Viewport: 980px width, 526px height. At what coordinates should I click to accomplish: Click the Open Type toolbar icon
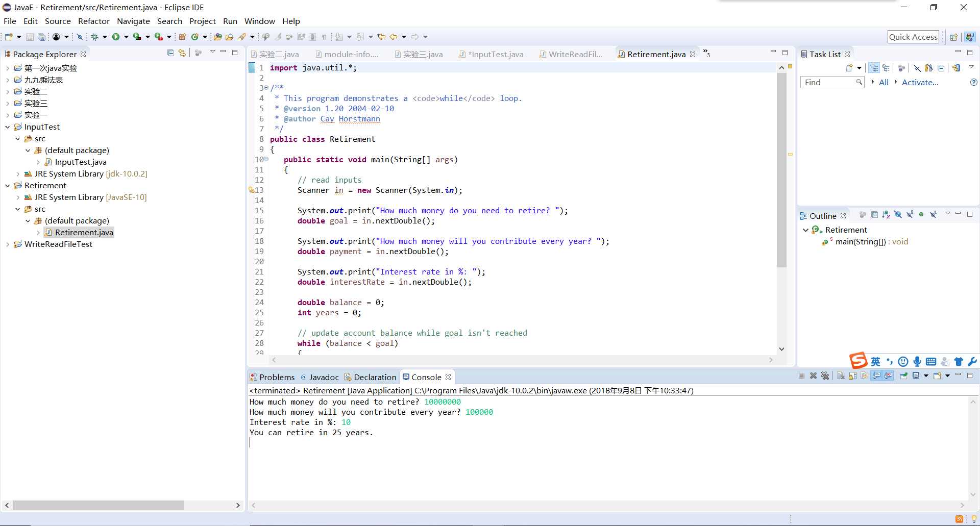pos(217,37)
